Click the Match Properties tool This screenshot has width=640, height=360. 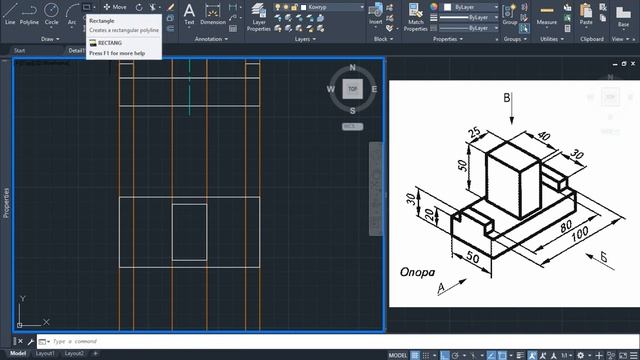point(416,17)
